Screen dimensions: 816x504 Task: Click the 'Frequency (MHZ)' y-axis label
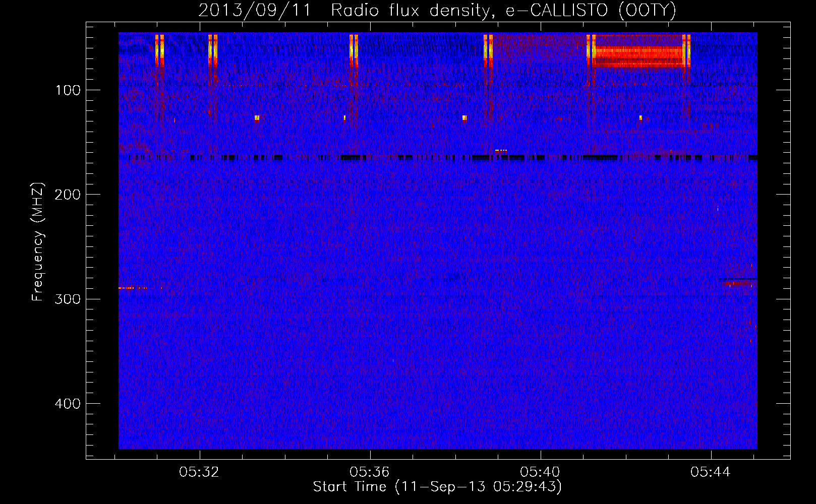[38, 242]
